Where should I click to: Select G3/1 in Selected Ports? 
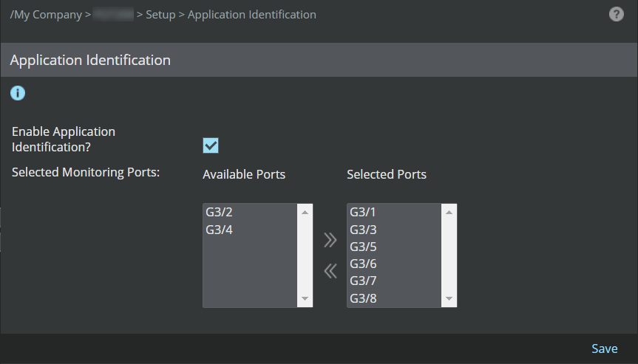394,212
